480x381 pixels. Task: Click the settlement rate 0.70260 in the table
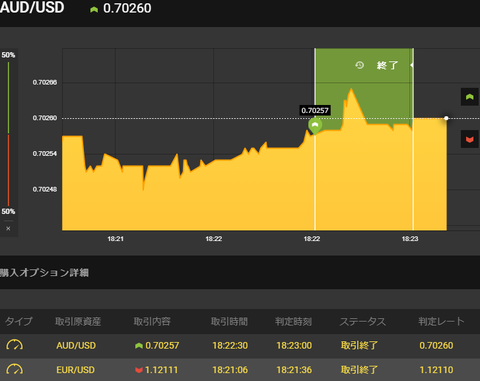coord(436,345)
